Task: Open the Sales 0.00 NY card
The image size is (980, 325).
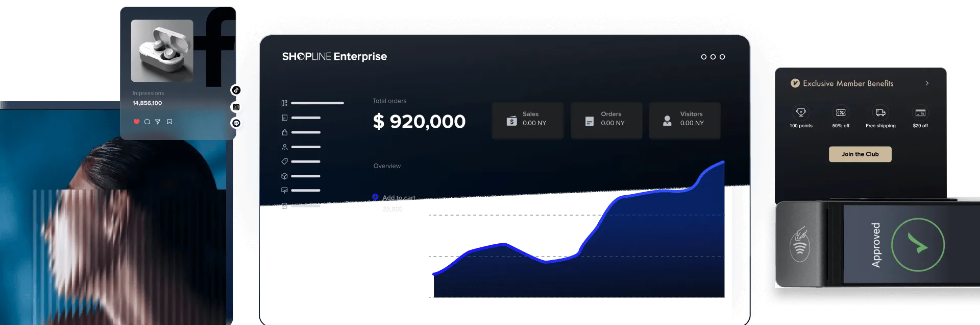Action: tap(528, 121)
